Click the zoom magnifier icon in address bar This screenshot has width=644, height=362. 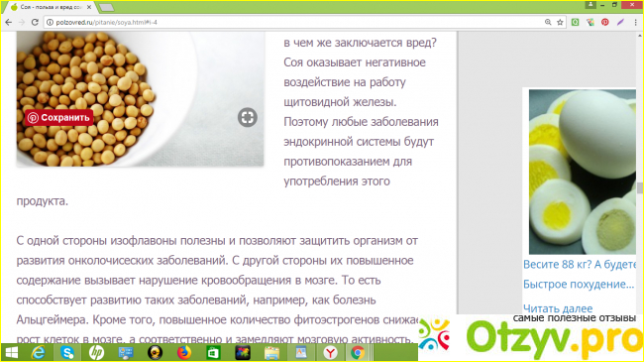(548, 22)
